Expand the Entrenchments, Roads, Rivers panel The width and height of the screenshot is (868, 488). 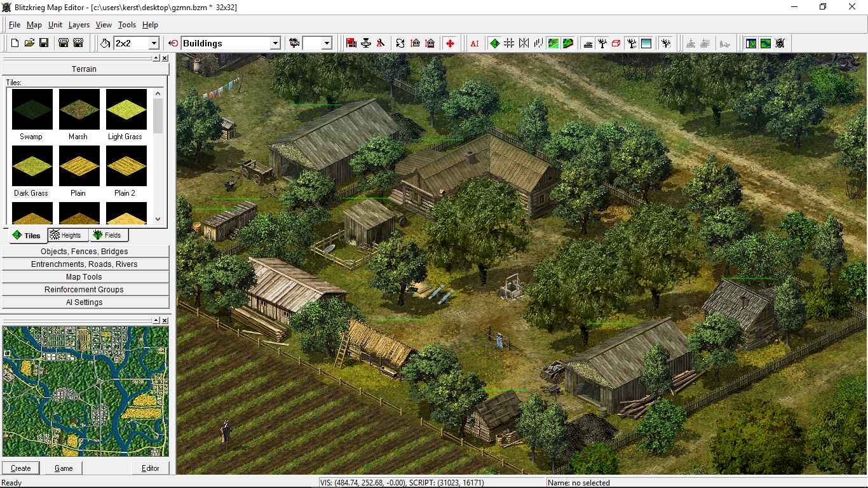(x=86, y=264)
